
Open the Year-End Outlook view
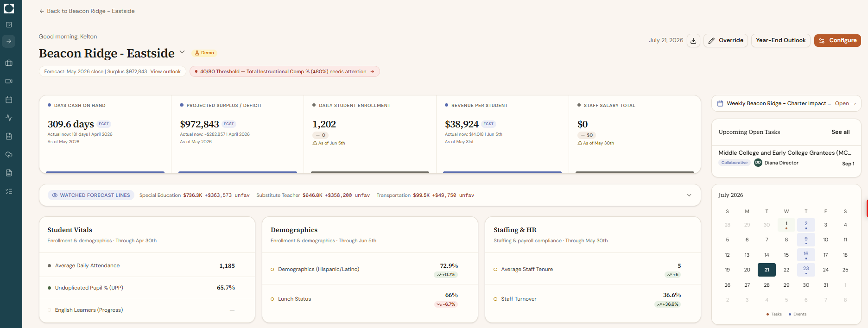[781, 40]
